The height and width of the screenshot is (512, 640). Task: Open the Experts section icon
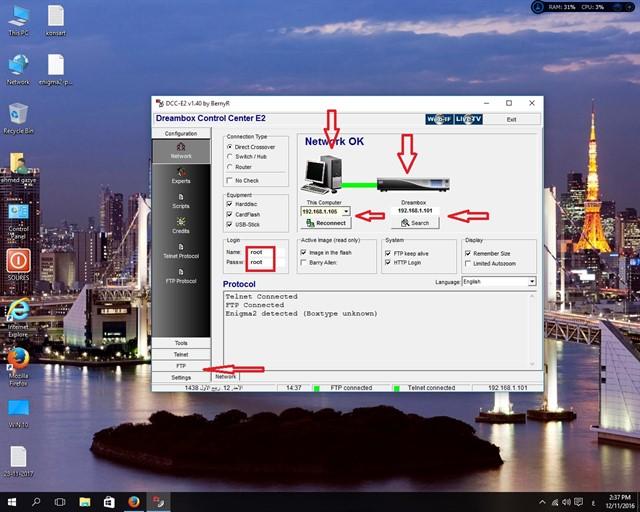[x=181, y=172]
